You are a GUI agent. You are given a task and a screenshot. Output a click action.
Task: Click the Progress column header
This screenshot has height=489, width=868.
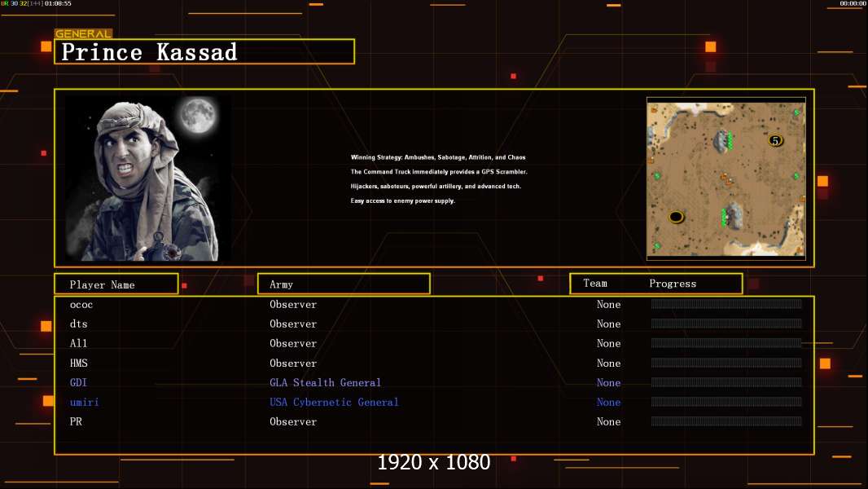tap(673, 284)
